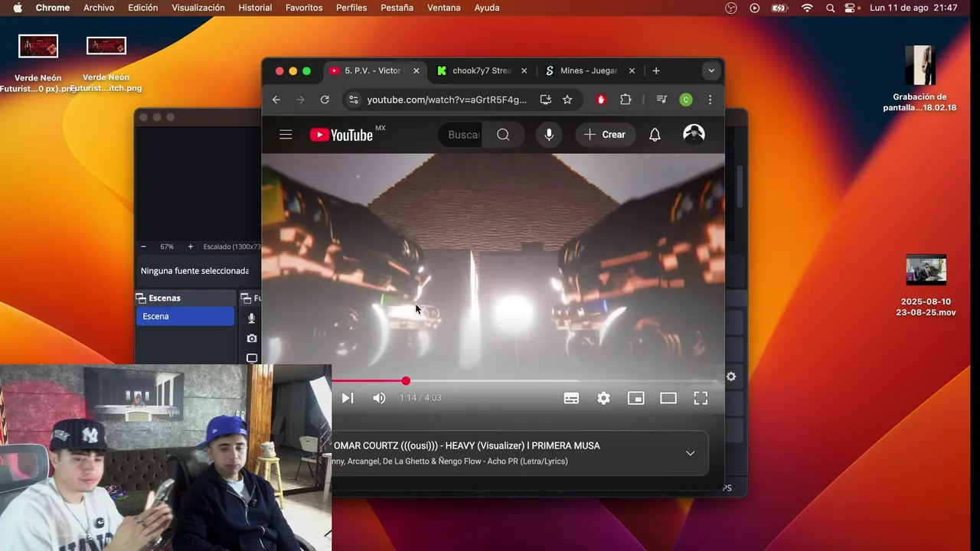Click the red video progress scrubber
980x551 pixels.
coord(406,381)
